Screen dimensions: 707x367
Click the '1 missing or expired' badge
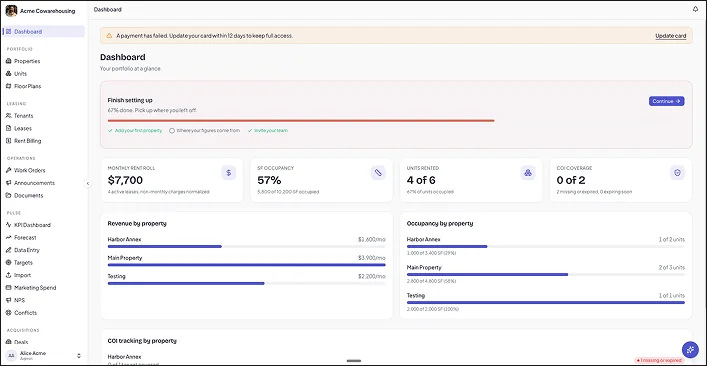click(x=659, y=360)
